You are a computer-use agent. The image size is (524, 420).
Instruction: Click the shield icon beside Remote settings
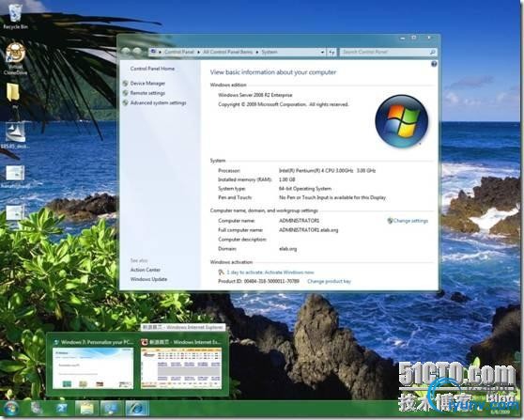125,93
